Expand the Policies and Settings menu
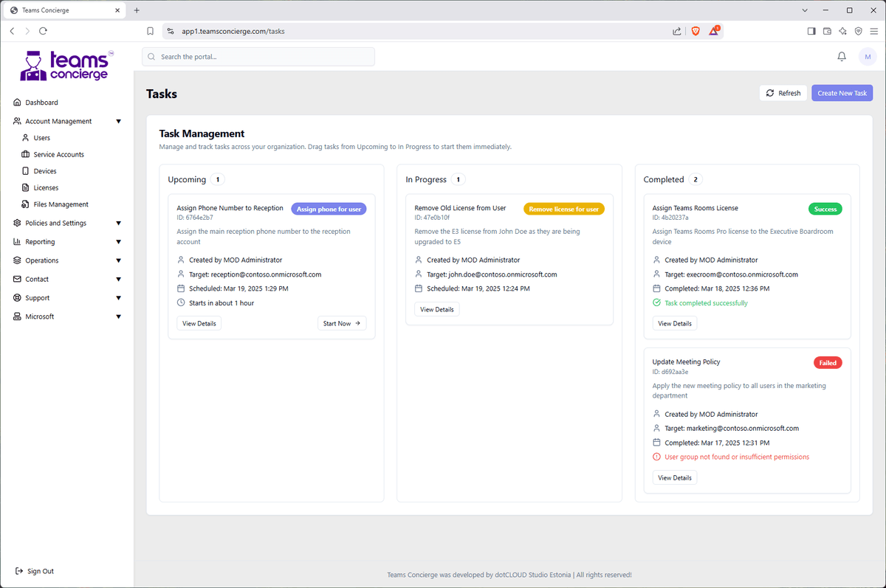 point(118,223)
